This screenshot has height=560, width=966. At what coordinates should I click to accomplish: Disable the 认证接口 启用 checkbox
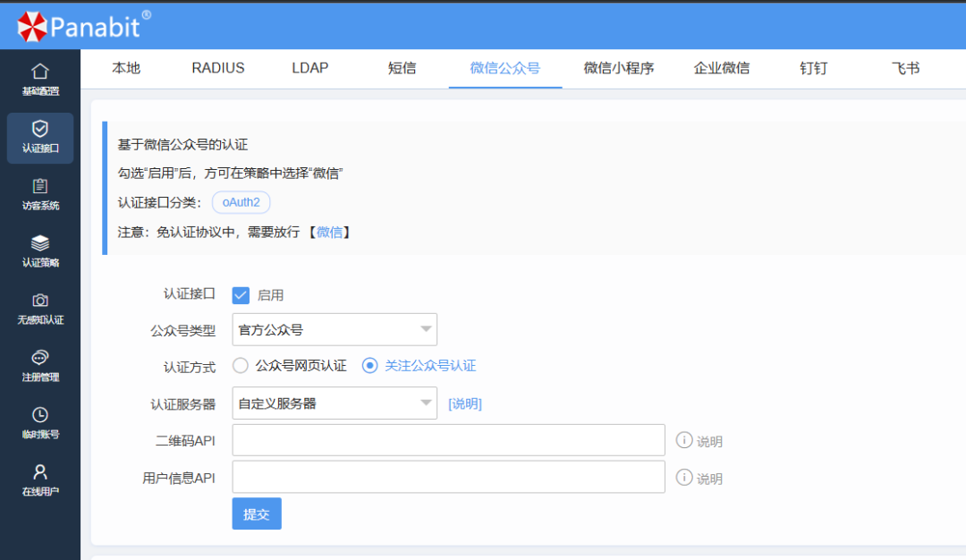(240, 294)
